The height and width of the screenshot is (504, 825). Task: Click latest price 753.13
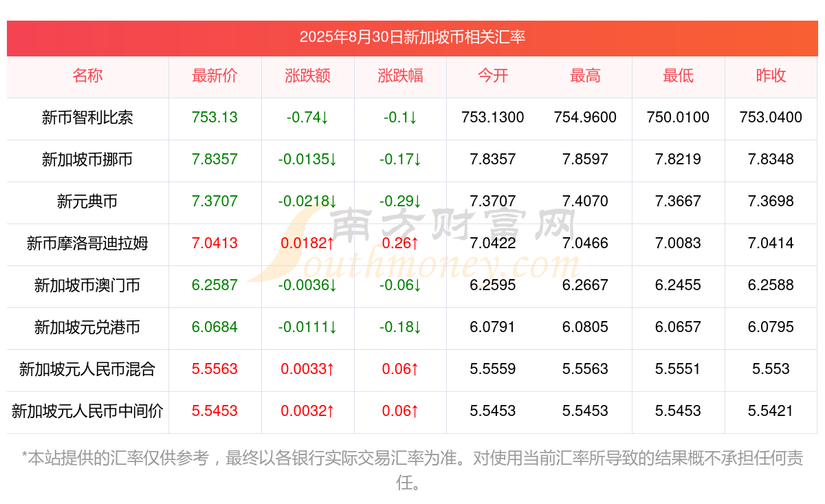214,118
